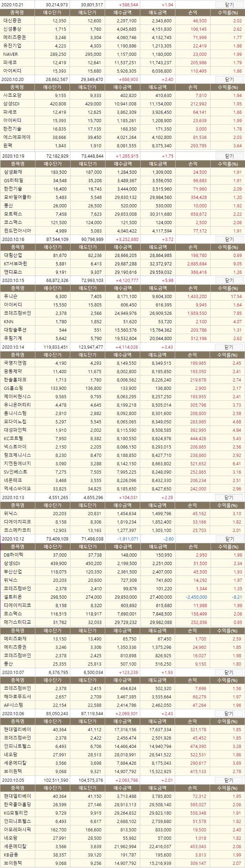The height and width of the screenshot is (868, 245).
Task: Select the 메가스터디교 row
Action: (122, 622)
